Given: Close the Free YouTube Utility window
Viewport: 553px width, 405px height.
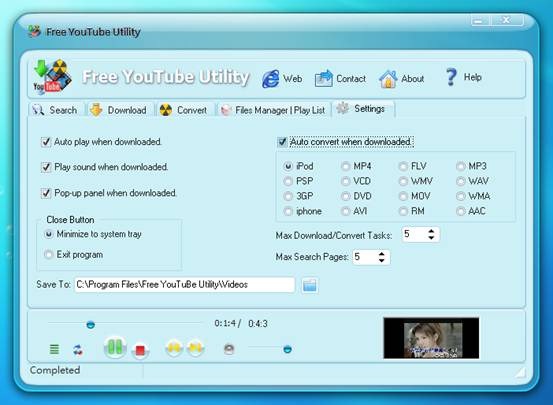Looking at the screenshot, I should pos(507,20).
